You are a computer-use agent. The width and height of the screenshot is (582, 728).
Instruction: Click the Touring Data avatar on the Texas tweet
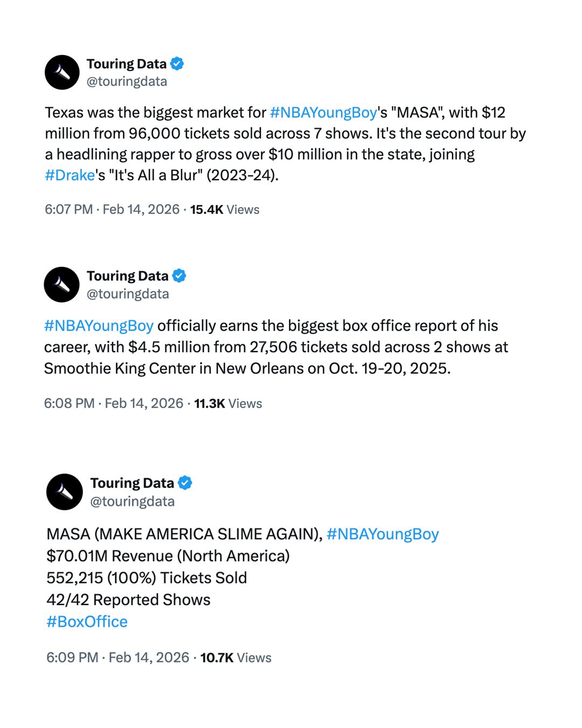[63, 72]
